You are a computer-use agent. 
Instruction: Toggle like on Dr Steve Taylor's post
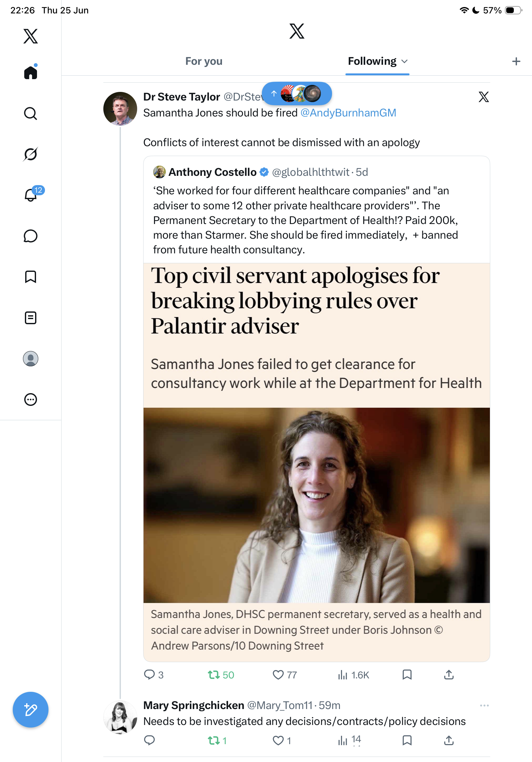click(x=284, y=675)
